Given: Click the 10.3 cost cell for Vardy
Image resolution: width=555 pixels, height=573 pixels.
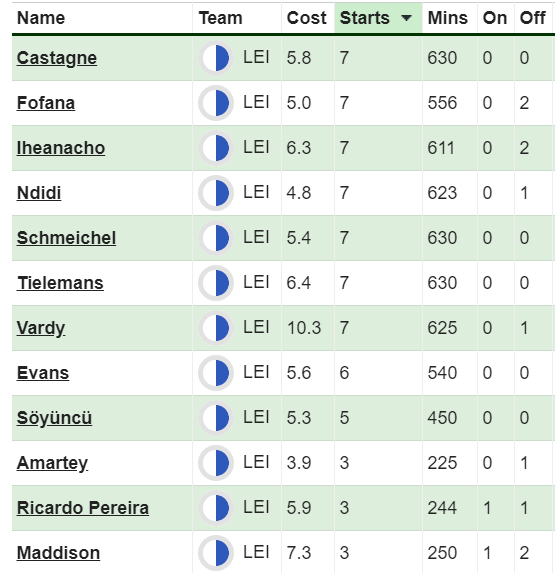Looking at the screenshot, I should 304,328.
